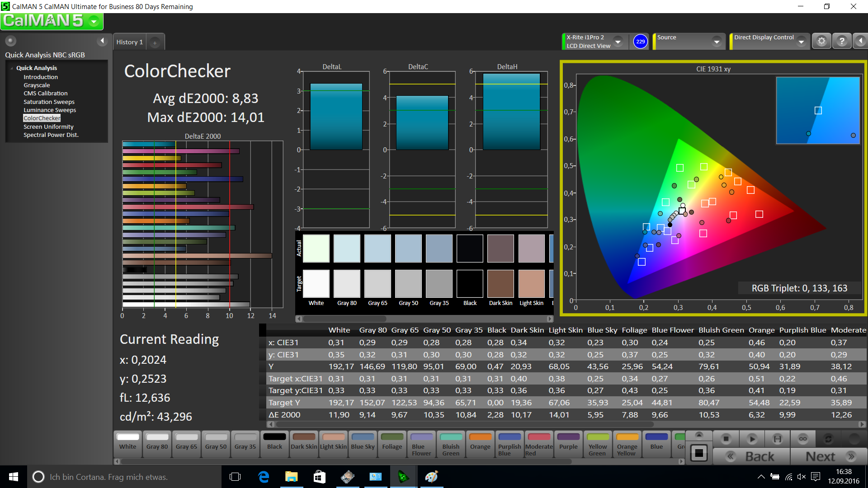
Task: Add a new history tab
Action: click(155, 42)
